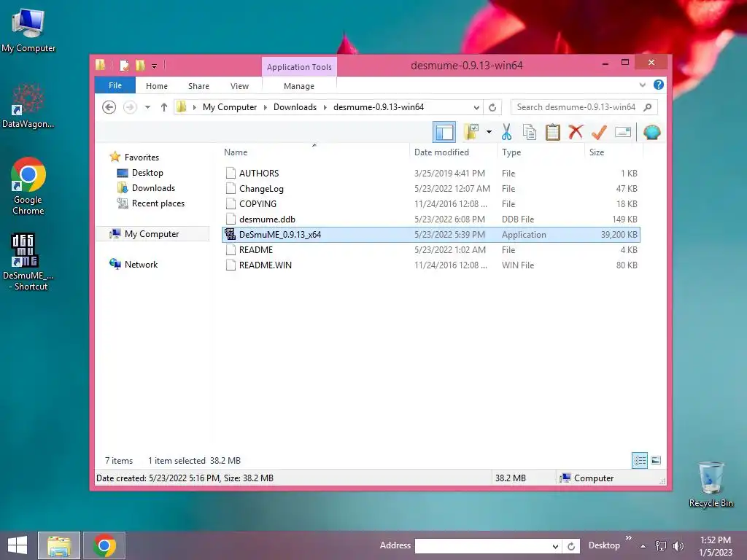Screen dimensions: 747x560
Task: Click the Cut scissors icon
Action: [x=506, y=132]
